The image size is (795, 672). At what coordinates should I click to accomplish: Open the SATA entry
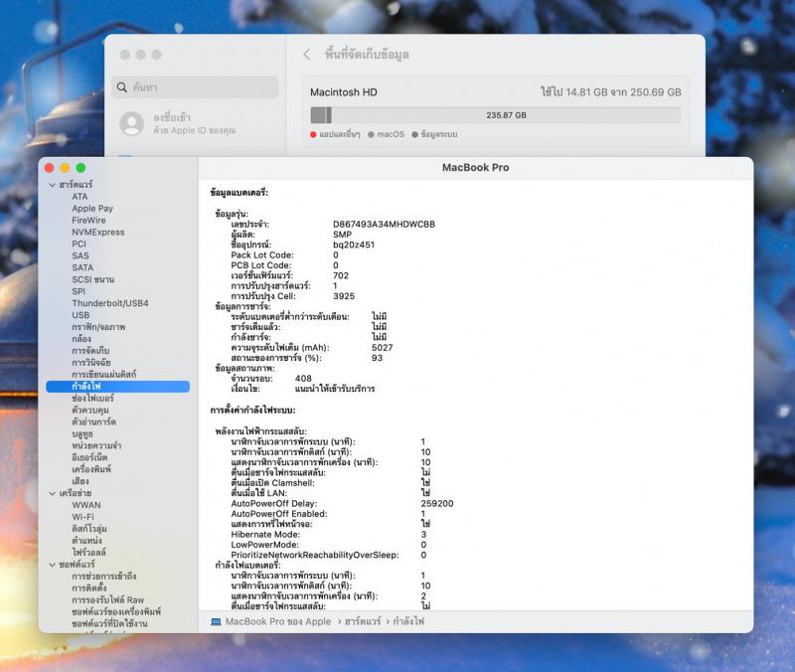pos(82,267)
